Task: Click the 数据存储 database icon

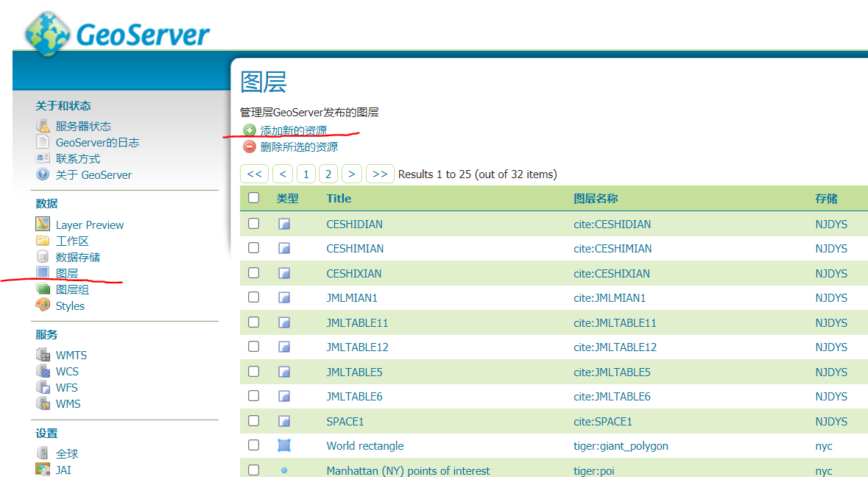Action: point(43,257)
